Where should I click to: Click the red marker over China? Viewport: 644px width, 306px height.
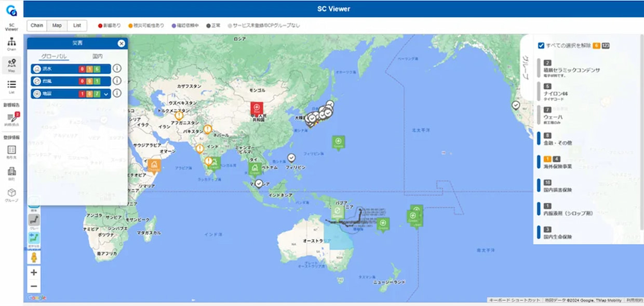coord(256,109)
